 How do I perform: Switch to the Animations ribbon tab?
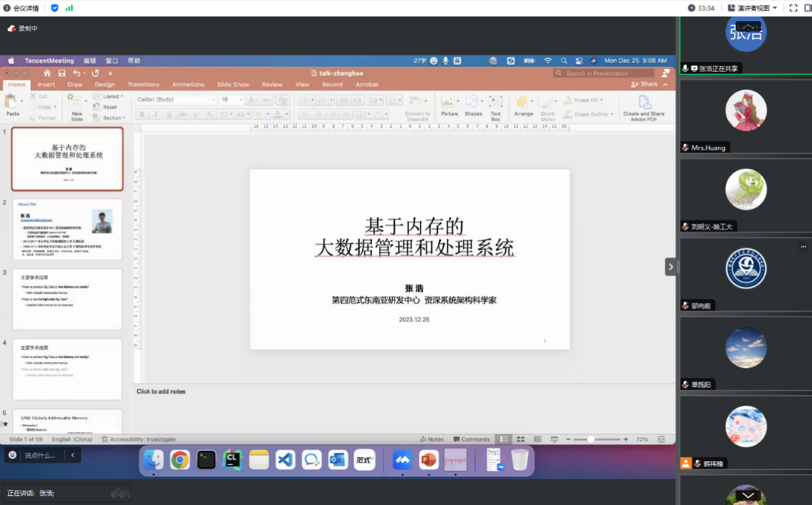188,84
